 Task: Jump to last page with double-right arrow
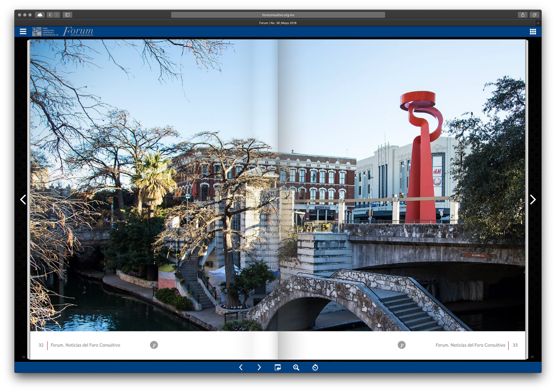(532, 357)
